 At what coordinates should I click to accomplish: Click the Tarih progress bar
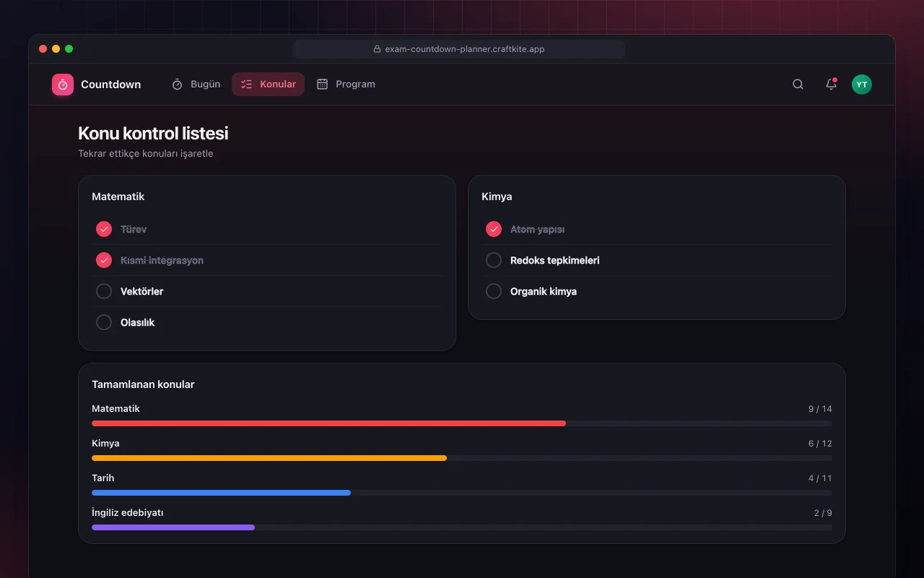tap(462, 493)
